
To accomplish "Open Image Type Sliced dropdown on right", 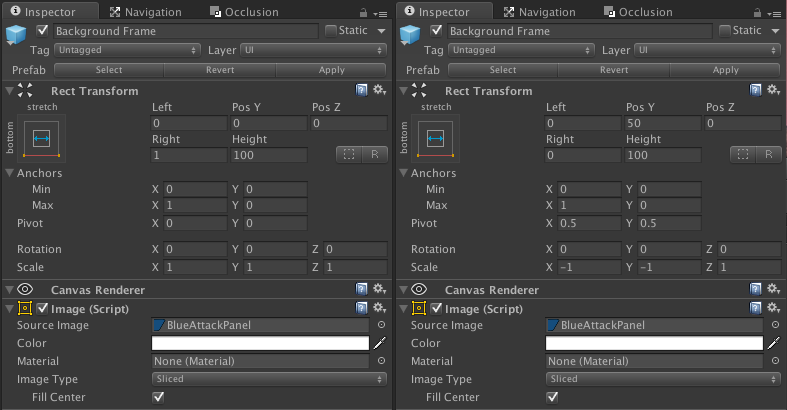I will 663,379.
